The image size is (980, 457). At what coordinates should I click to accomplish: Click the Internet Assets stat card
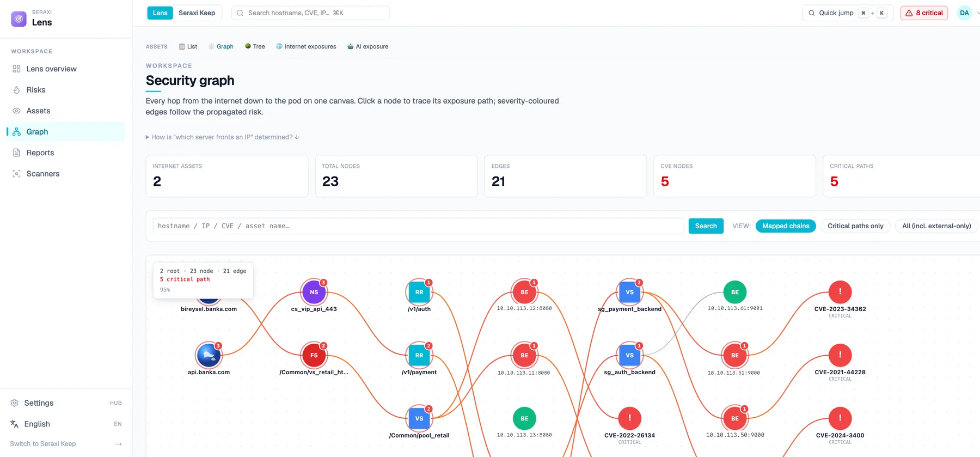point(227,176)
